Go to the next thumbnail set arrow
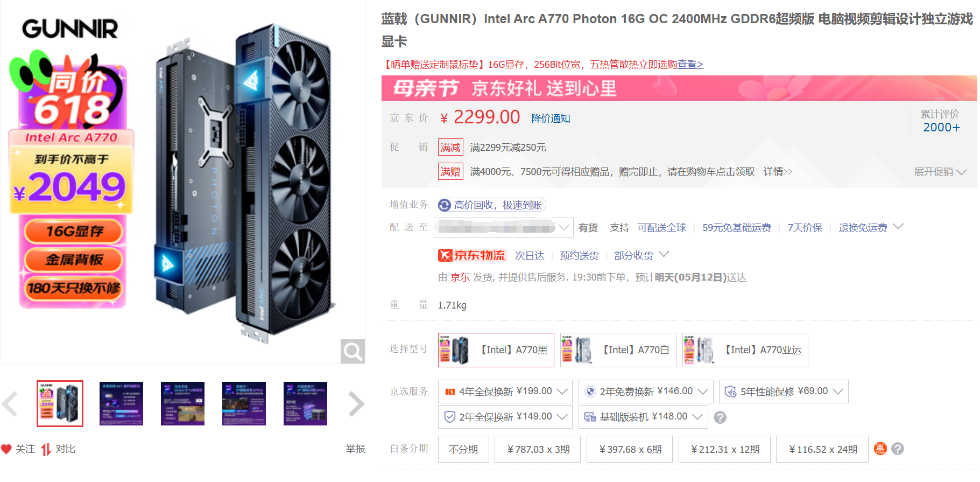This screenshot has width=980, height=482. [x=356, y=404]
